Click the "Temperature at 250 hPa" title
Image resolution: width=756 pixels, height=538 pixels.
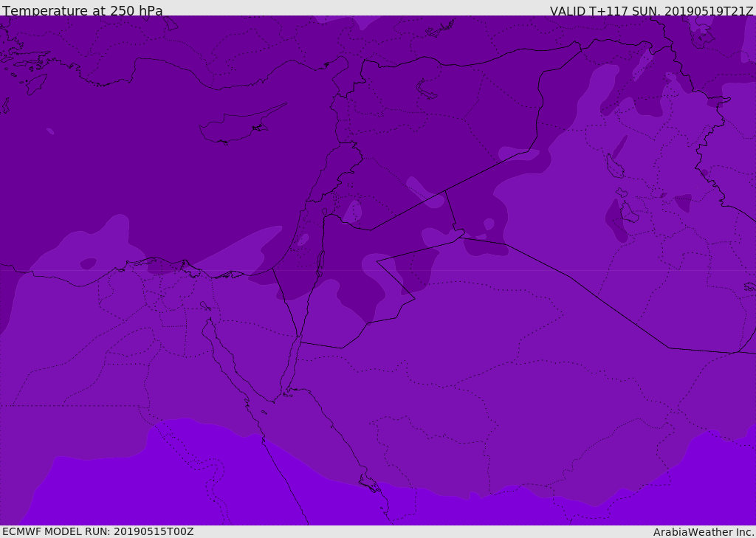[x=83, y=11]
